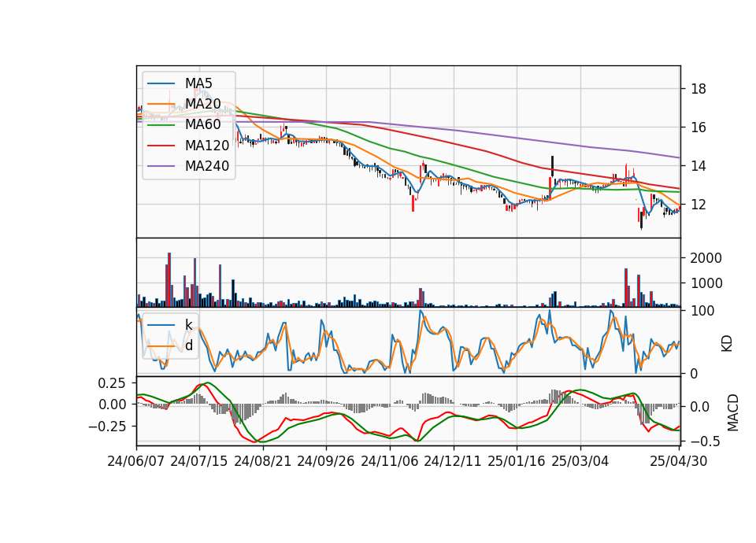Click the 24/09/26 date axis label
Viewport: 756px width, 543px height.
coord(326,461)
